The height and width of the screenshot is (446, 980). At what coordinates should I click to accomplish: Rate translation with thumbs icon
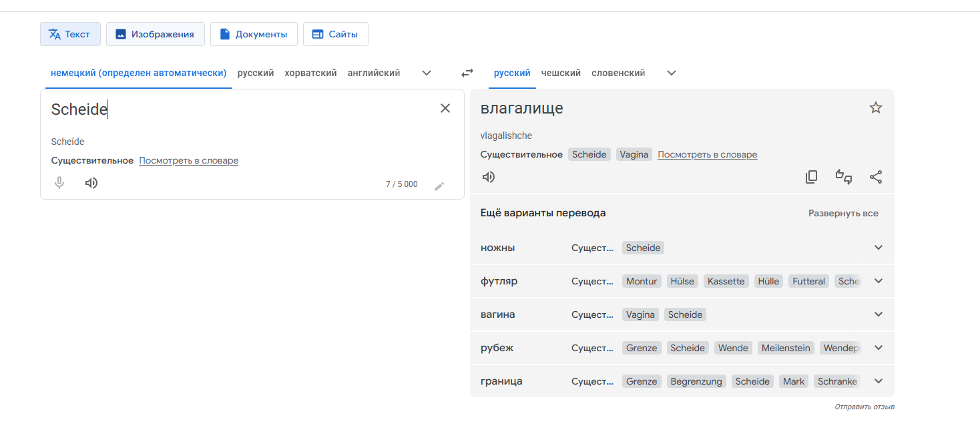click(x=844, y=177)
